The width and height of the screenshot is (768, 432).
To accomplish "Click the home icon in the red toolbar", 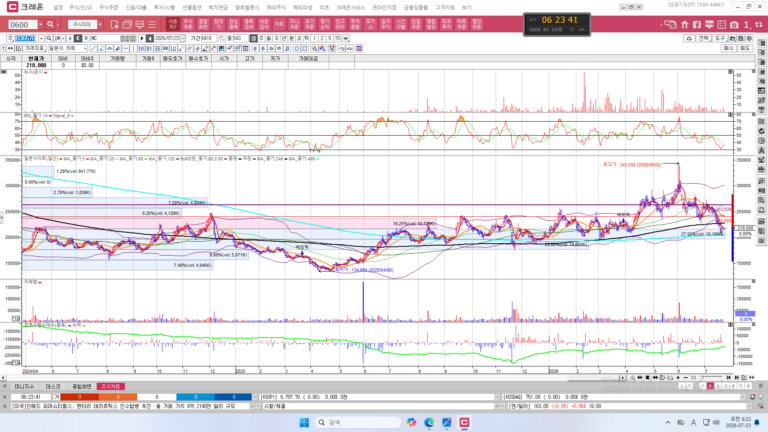I will (x=685, y=24).
